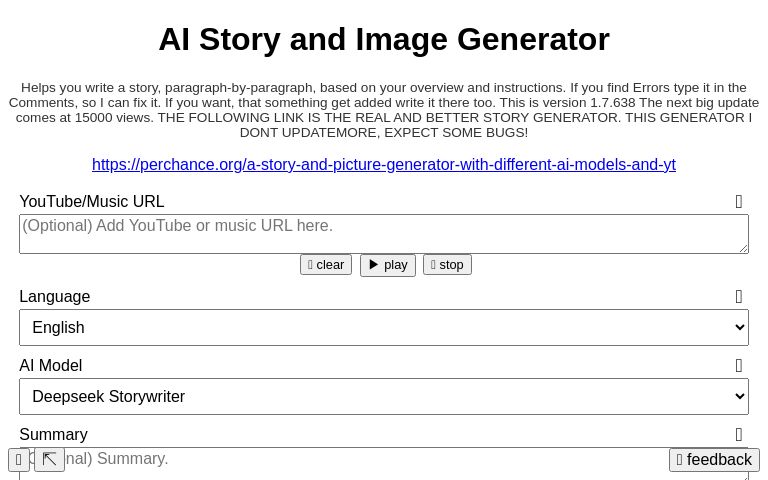Click the small square button at bottom-left
Image resolution: width=768 pixels, height=480 pixels.
click(19, 460)
